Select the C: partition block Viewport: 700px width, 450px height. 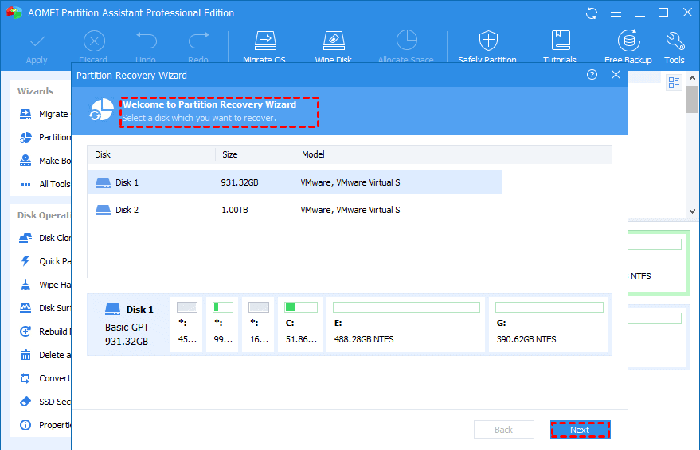tap(300, 325)
